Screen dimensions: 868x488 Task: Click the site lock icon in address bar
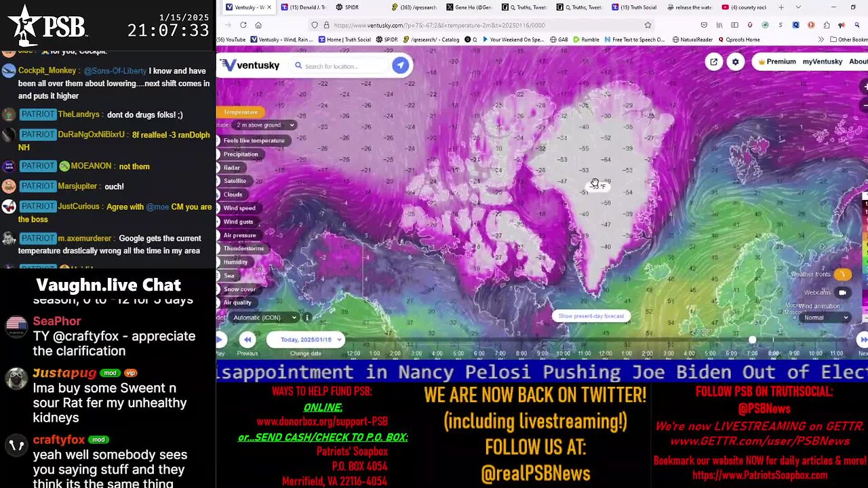326,25
